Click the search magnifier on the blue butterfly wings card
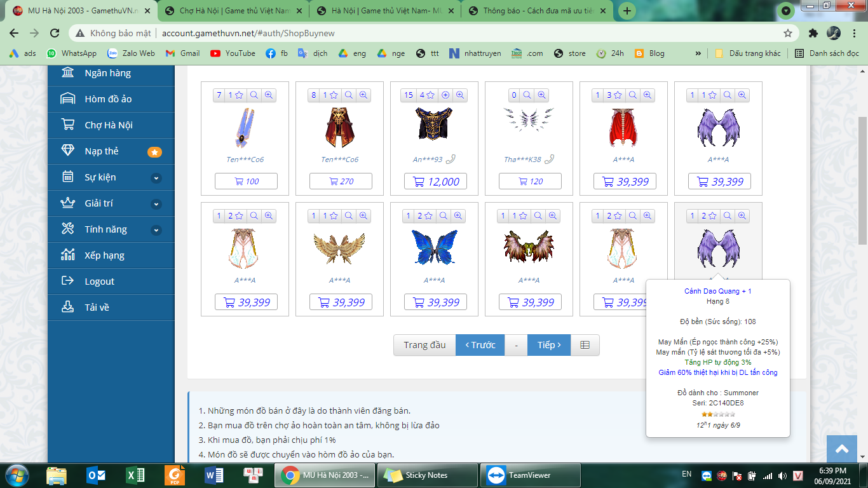 444,216
